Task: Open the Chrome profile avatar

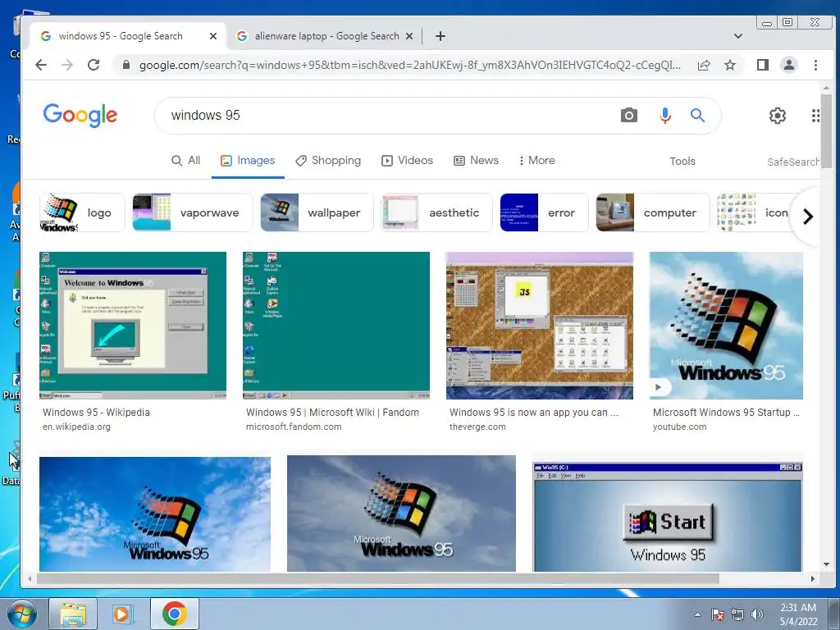Action: (789, 66)
